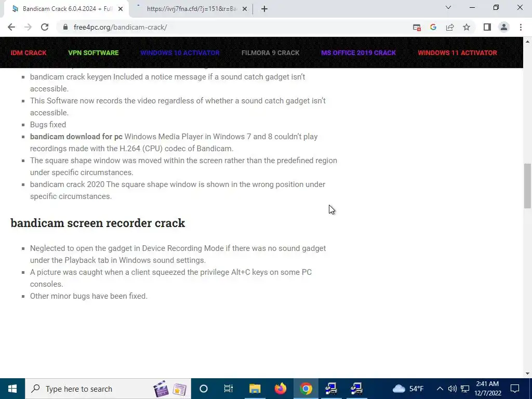Go back to the previous page

11,27
